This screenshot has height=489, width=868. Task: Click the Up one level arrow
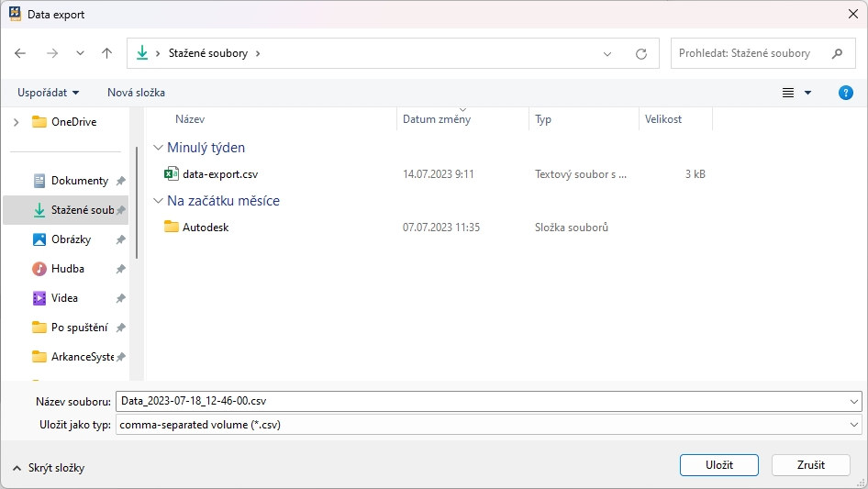tap(106, 53)
